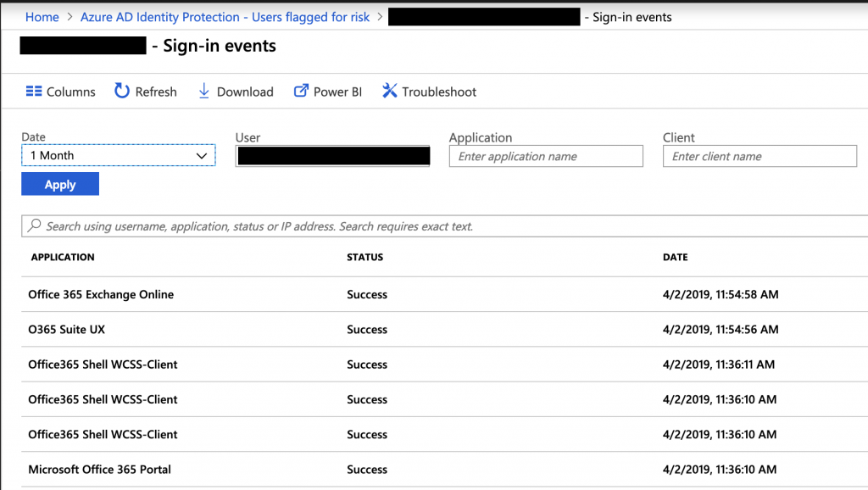Select the O365 Suite UX row
Image resolution: width=868 pixels, height=490 pixels.
(x=444, y=330)
